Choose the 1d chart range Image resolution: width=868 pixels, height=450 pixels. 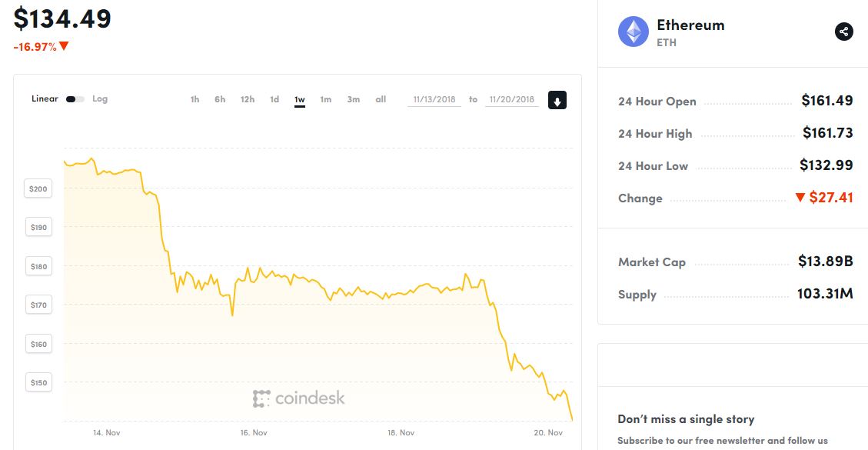click(x=274, y=100)
